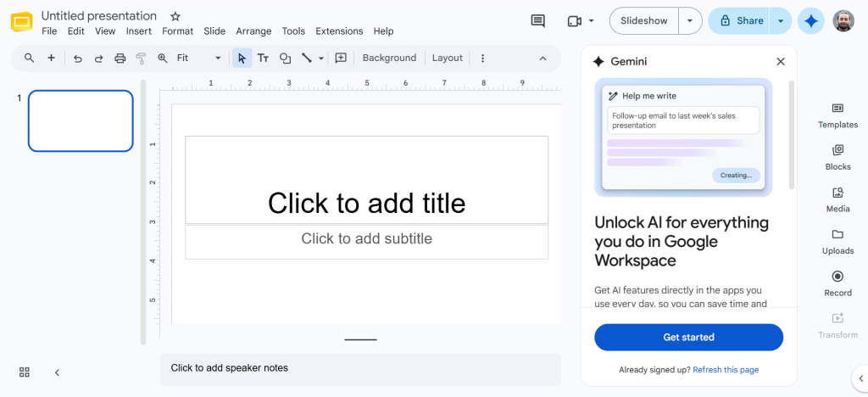Hide the menus with up chevron

(543, 59)
